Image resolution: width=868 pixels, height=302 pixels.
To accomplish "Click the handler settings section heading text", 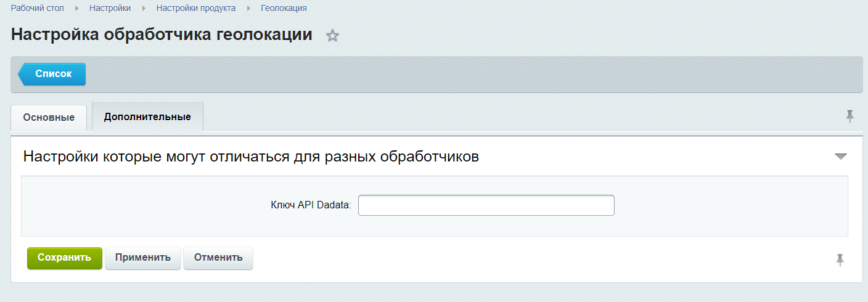I will coord(251,157).
